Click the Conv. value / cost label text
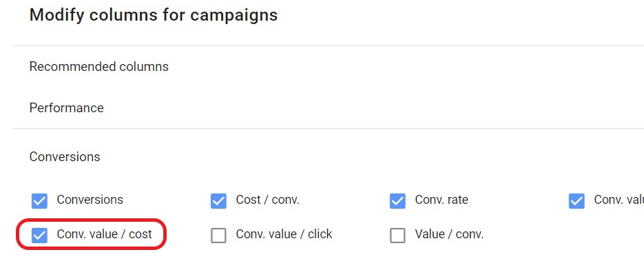This screenshot has height=261, width=644. [x=104, y=234]
